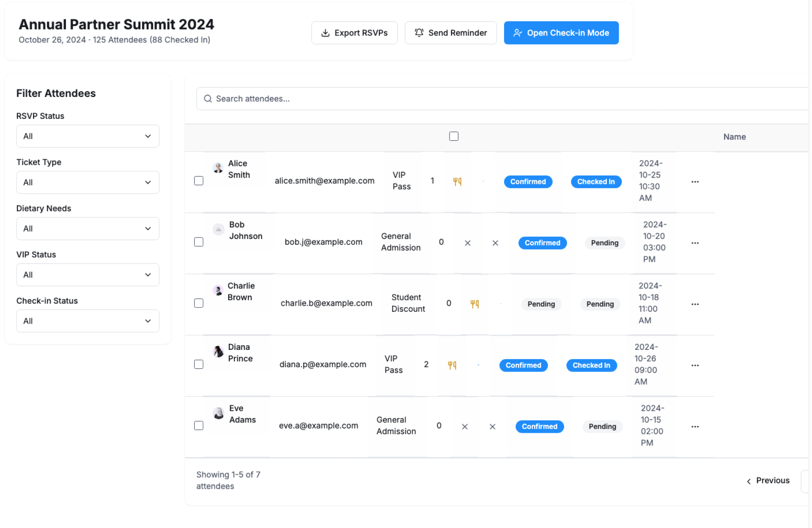Expand the Dietary Needs dropdown

point(88,228)
